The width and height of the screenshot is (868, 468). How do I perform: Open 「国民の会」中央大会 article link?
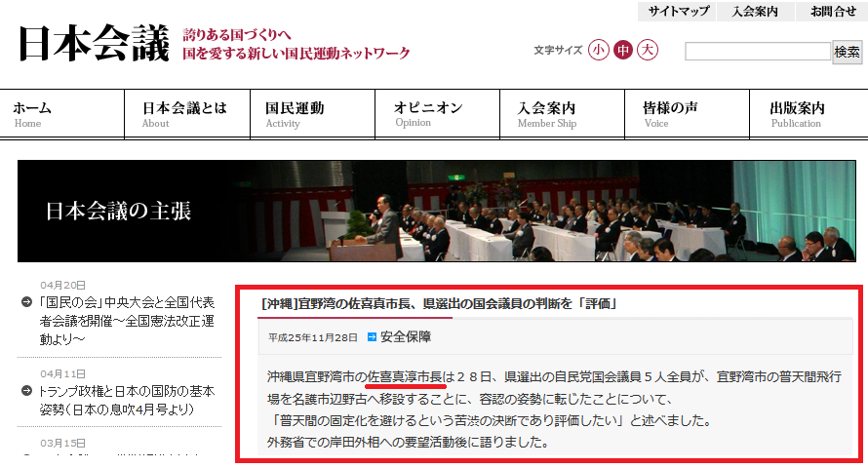(127, 321)
